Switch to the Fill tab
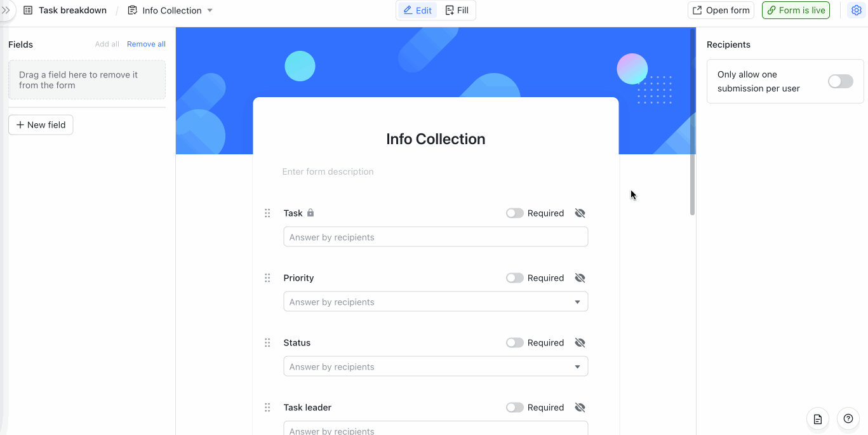This screenshot has height=435, width=868. click(x=457, y=10)
